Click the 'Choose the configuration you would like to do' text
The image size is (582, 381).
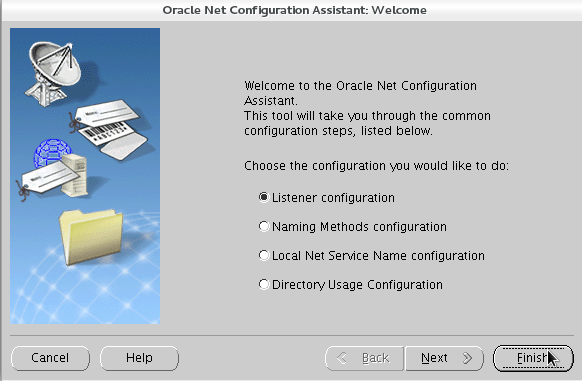(x=376, y=166)
